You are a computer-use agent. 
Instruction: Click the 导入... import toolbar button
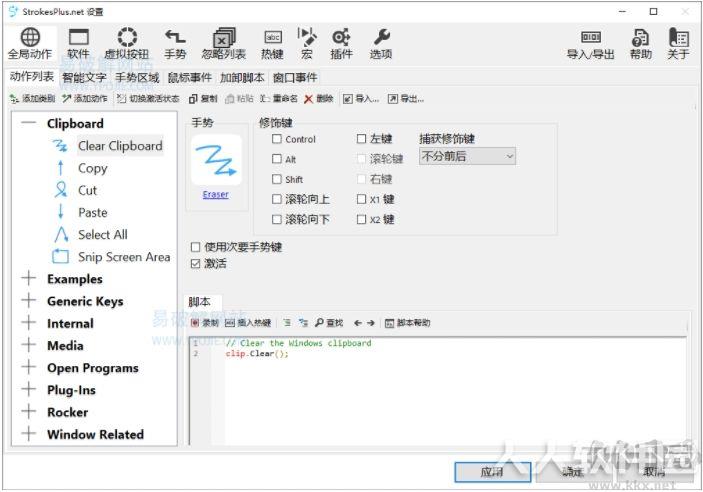point(361,99)
